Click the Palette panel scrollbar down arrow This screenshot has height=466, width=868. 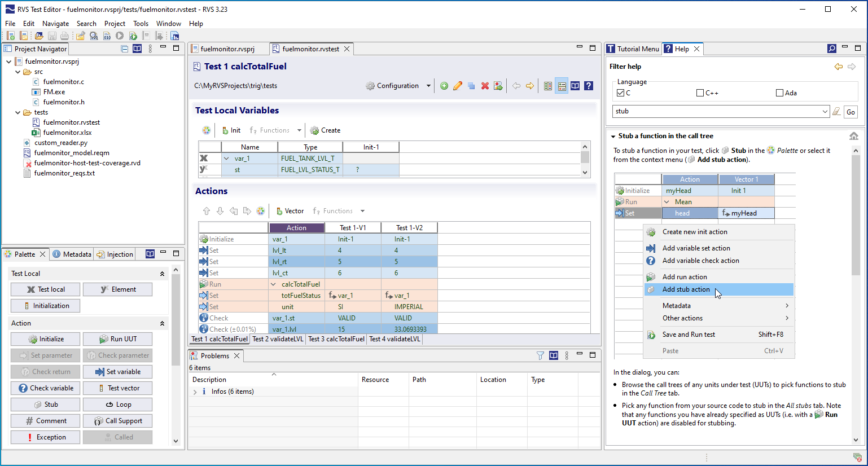[x=176, y=441]
